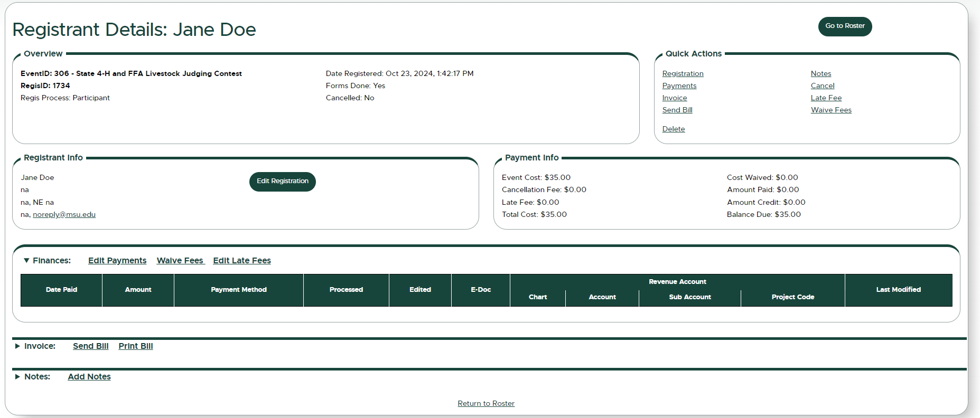This screenshot has height=418, width=980.
Task: Open Notes link in Quick Actions
Action: click(820, 74)
